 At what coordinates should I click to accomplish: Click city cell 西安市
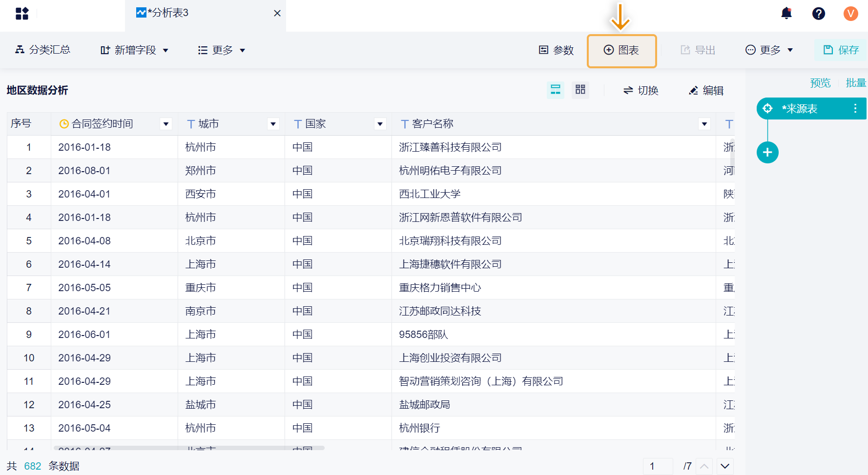(x=231, y=194)
